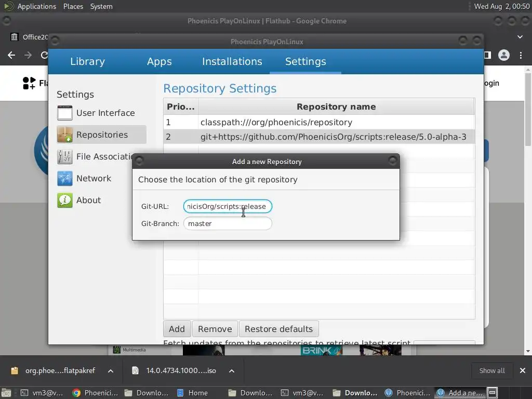Switch to Add a new repository taskbar item
Viewport: 532px width, 399px height.
point(460,393)
